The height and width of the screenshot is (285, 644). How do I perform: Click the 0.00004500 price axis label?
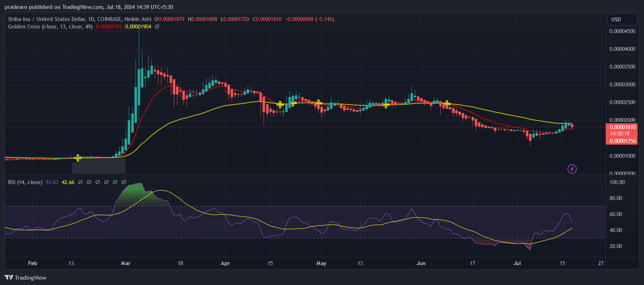(x=622, y=31)
